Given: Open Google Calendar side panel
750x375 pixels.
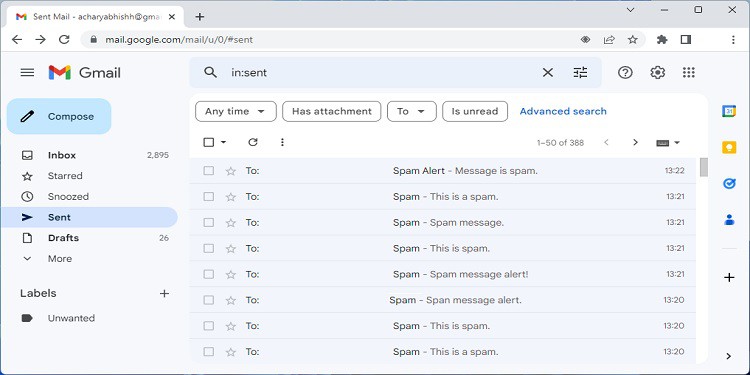Looking at the screenshot, I should click(x=729, y=111).
